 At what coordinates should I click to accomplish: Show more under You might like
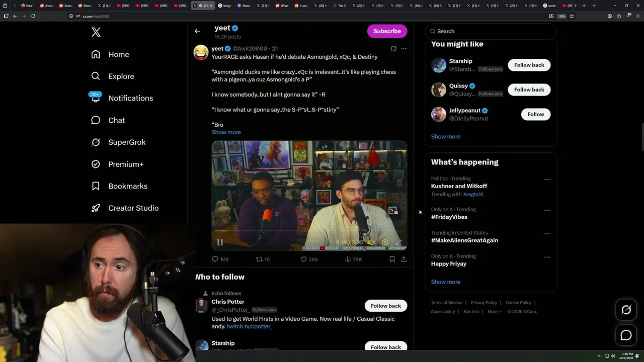click(446, 137)
